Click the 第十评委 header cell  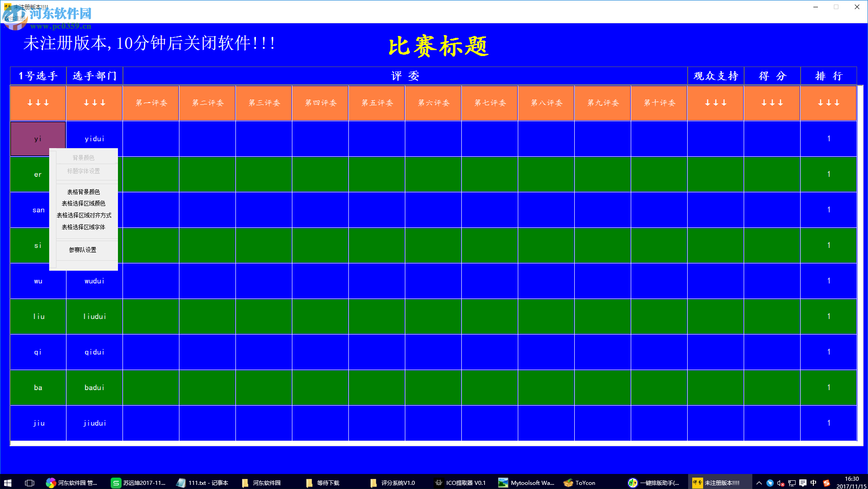[659, 103]
